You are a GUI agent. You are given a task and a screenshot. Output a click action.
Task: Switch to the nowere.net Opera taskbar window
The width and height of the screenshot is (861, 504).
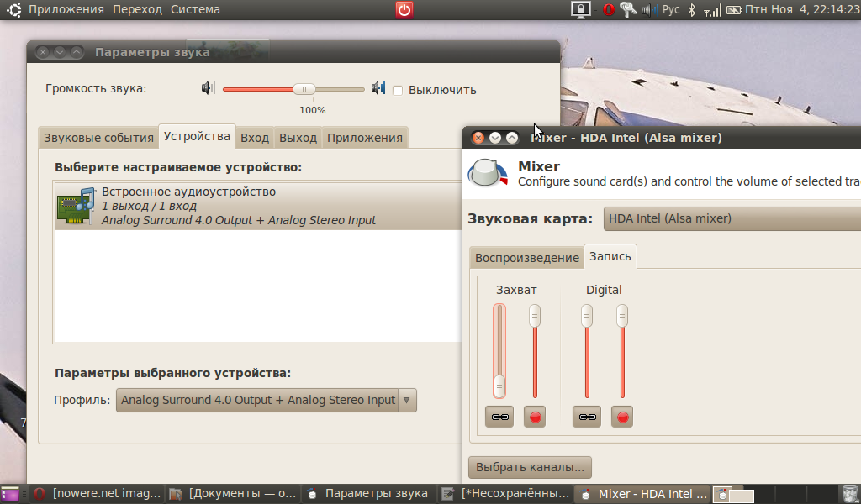(x=97, y=494)
